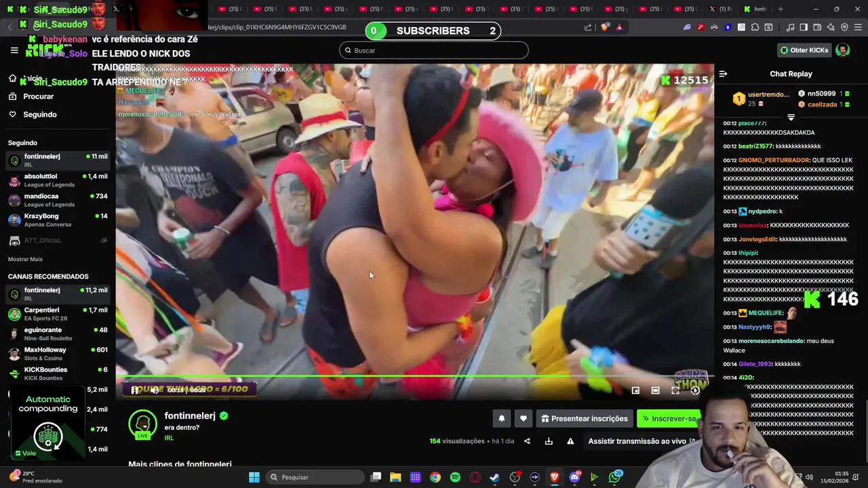This screenshot has width=868, height=488.
Task: Click the green Inscrever-se button
Action: (669, 419)
